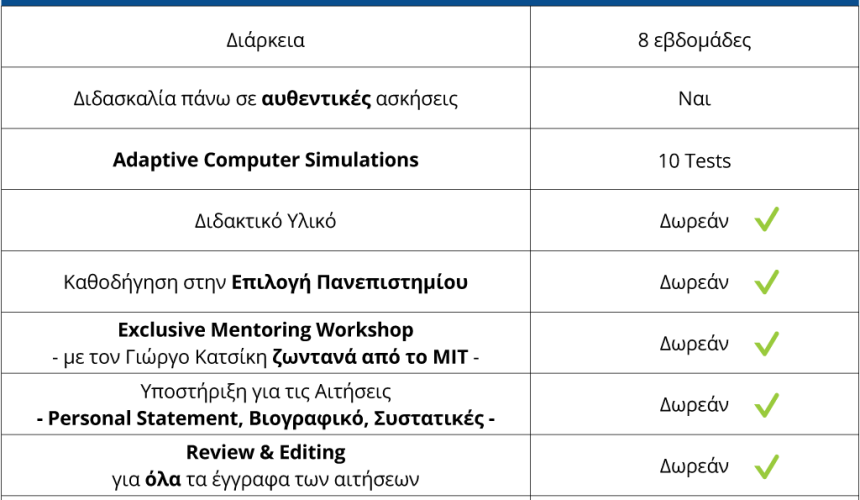
Task: Select the Adaptive Computer Simulations heading
Action: point(265,160)
